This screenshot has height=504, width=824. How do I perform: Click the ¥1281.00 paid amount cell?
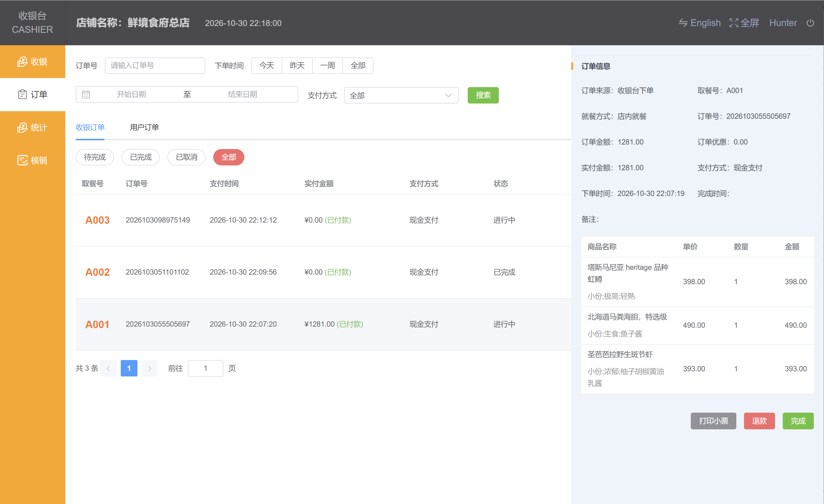(333, 324)
